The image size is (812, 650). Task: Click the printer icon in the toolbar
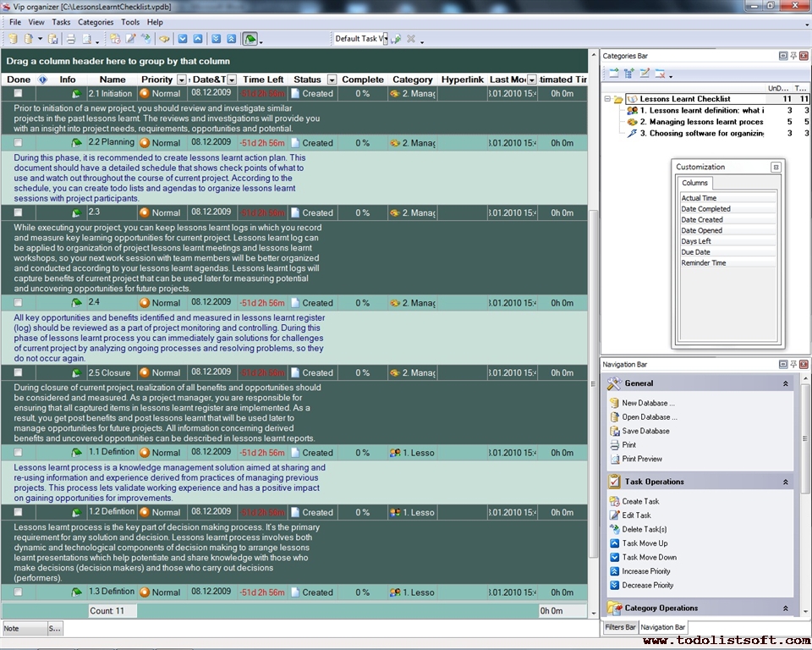click(x=71, y=39)
